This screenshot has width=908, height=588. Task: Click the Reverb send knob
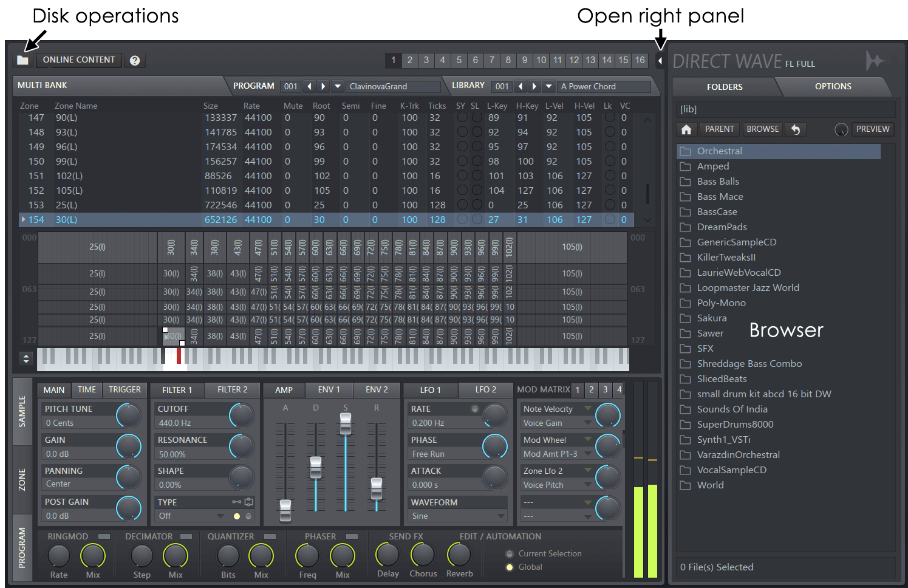(459, 555)
